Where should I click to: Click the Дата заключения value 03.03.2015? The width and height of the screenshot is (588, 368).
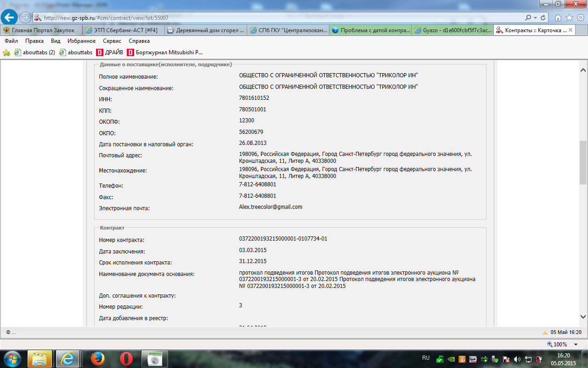click(253, 250)
